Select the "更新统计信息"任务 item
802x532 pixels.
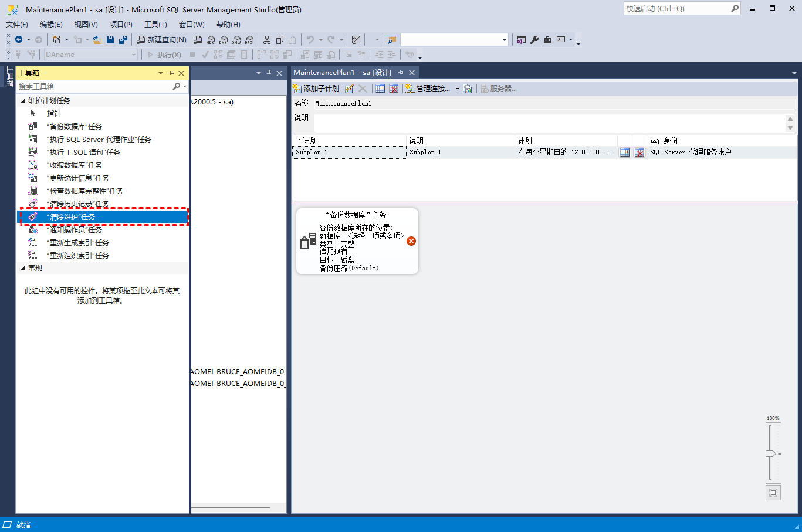[x=103, y=178]
